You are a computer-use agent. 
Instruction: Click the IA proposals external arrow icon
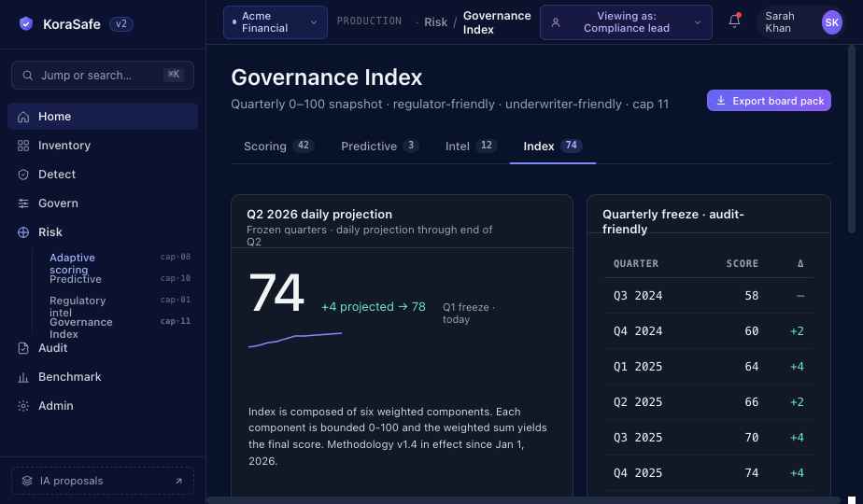179,481
